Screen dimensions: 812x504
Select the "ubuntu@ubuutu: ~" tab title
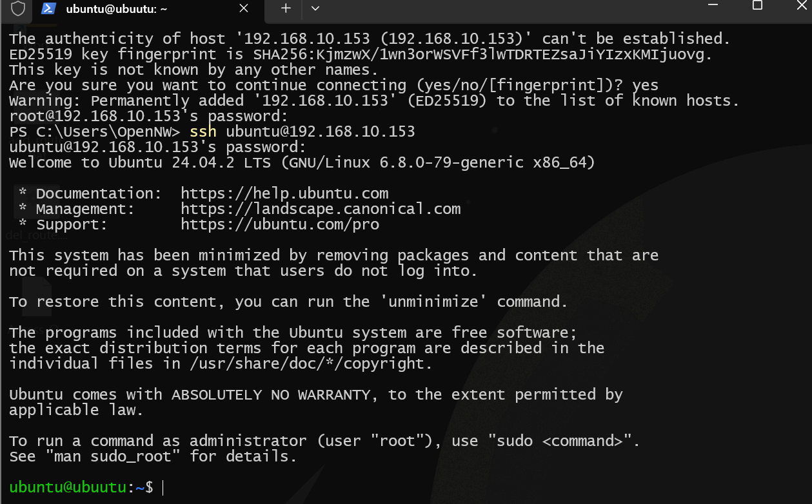coord(117,9)
